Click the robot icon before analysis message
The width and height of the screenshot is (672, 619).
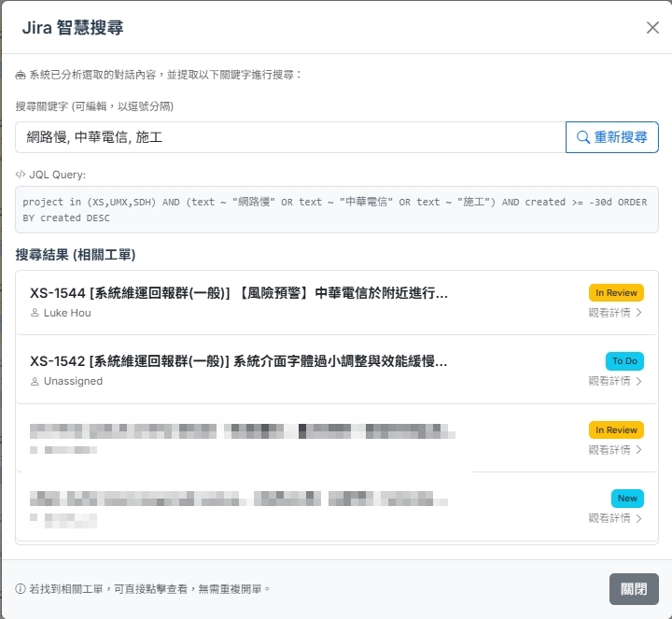tap(21, 76)
